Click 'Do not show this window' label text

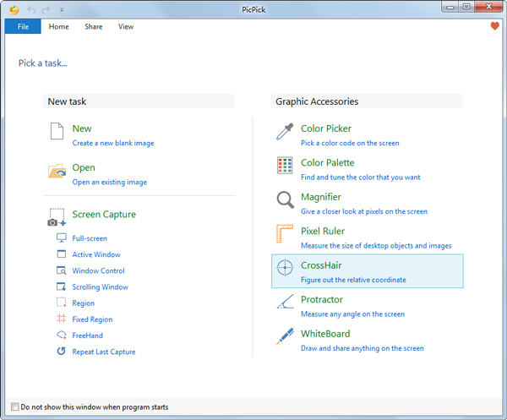(95, 407)
